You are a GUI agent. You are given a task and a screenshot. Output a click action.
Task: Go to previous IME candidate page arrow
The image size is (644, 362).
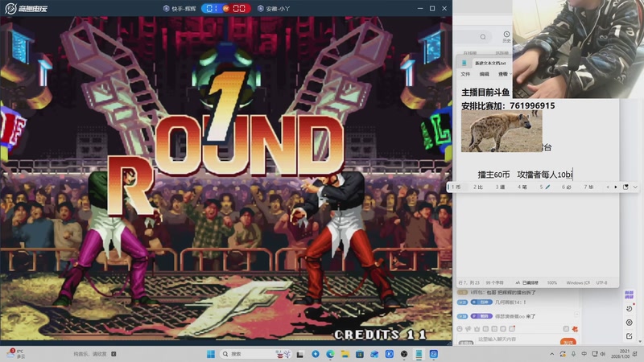[x=608, y=187]
